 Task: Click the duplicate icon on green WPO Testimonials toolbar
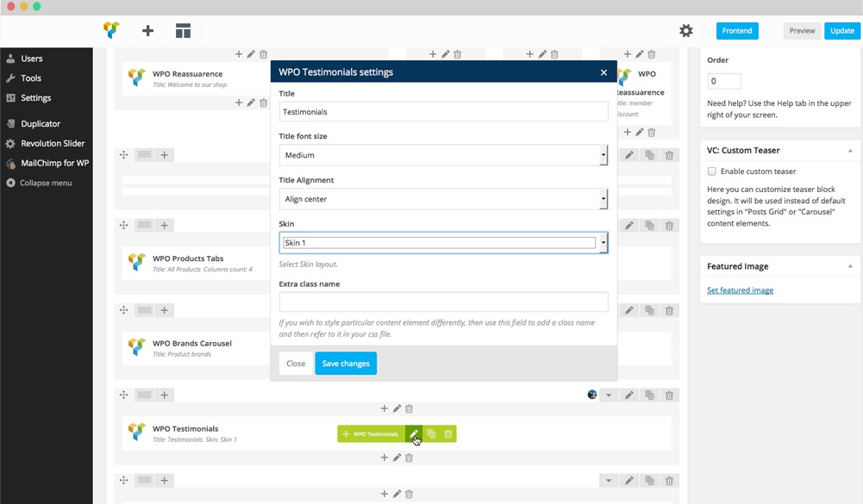[x=431, y=434]
